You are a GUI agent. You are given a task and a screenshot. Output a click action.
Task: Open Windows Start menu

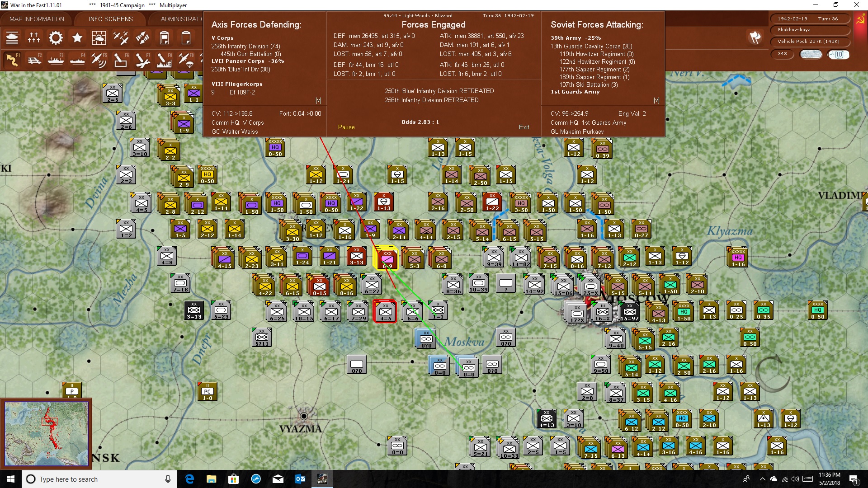pos(11,479)
